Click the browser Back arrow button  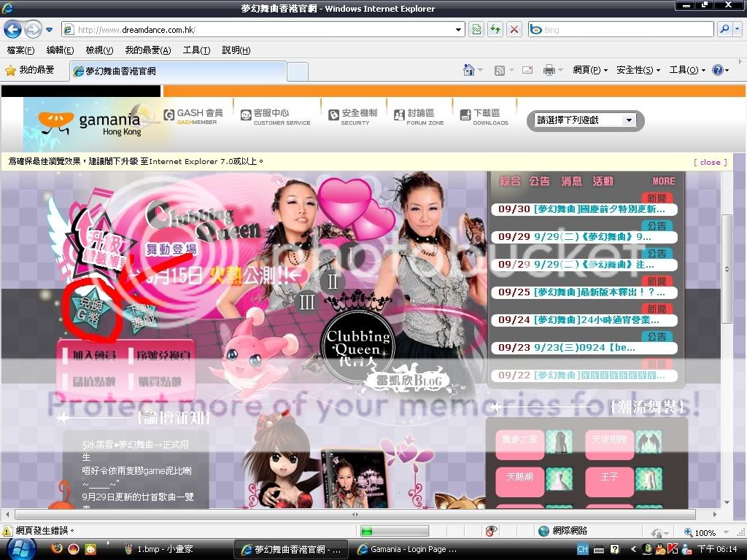13,30
